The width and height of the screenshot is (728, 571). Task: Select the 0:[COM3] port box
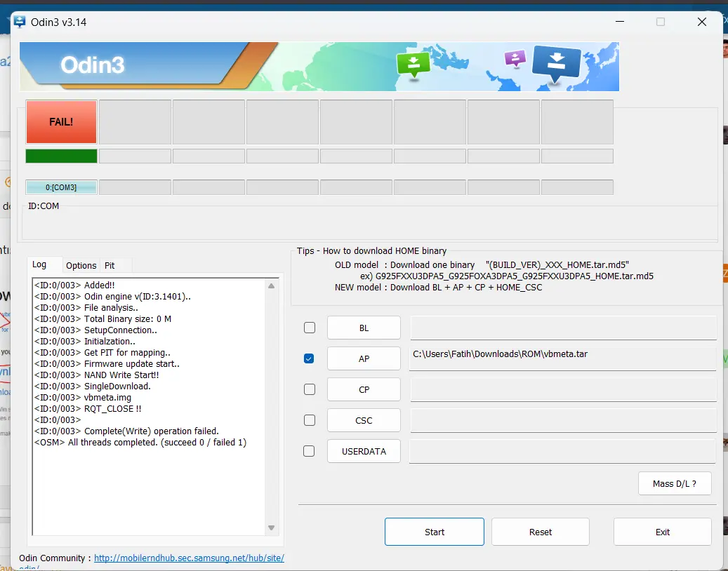tap(61, 187)
